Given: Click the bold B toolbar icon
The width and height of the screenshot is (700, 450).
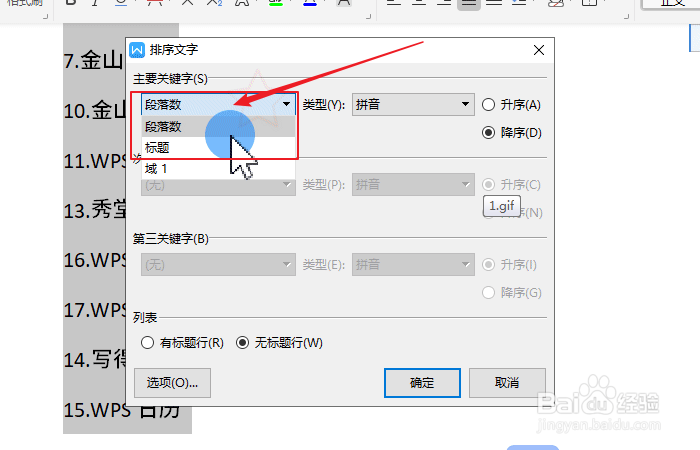Looking at the screenshot, I should (x=71, y=3).
